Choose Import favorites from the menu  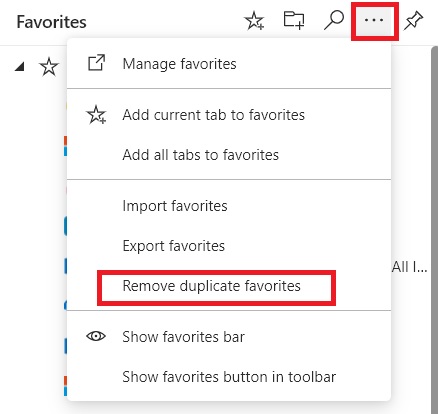(229, 206)
